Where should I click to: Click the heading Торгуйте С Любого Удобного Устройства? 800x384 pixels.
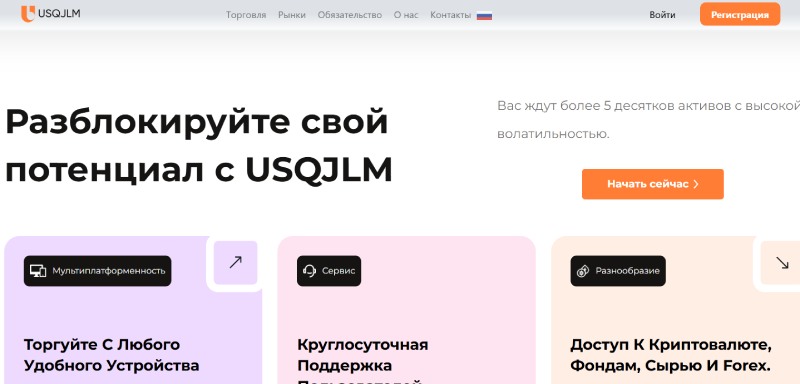click(111, 355)
